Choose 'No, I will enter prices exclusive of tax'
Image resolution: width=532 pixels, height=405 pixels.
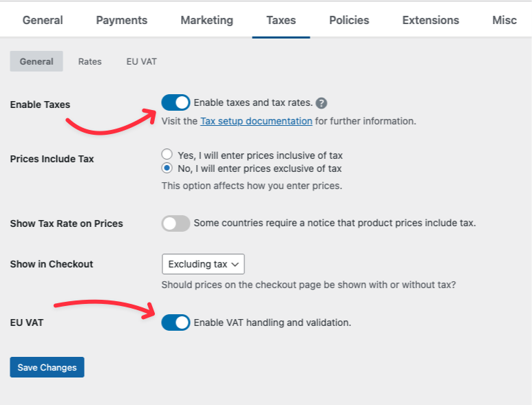coord(167,168)
